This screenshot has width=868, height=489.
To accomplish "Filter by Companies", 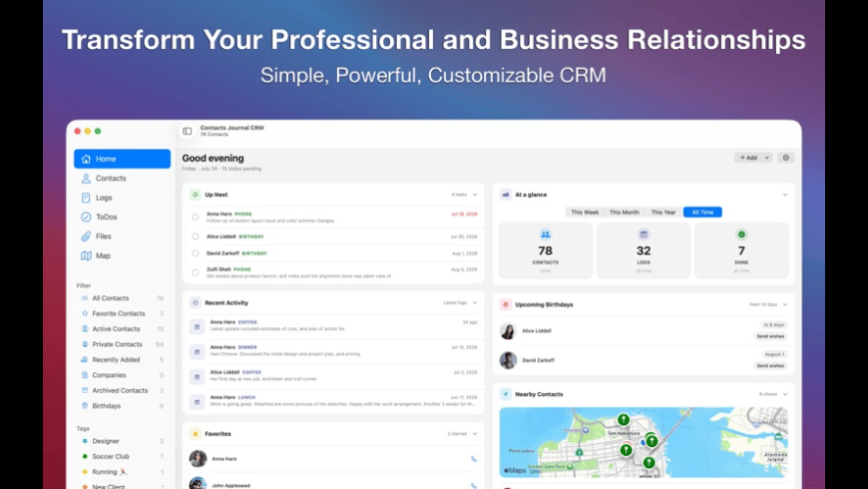I will point(123,375).
